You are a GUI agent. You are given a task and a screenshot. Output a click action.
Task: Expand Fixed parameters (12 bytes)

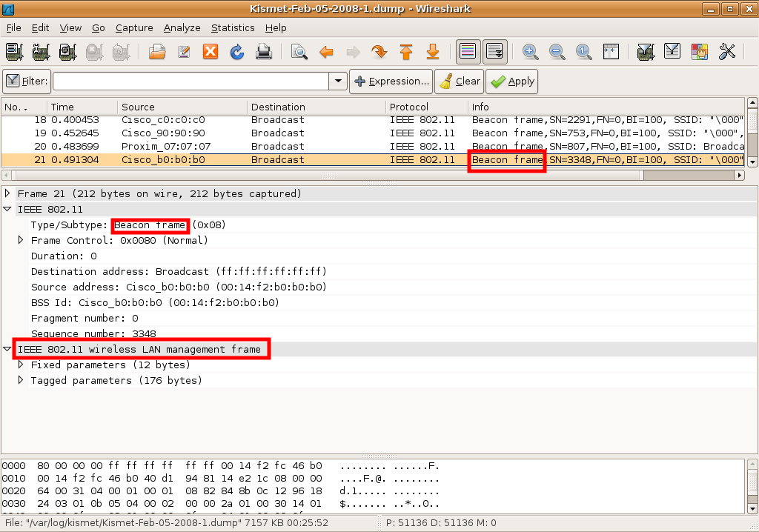tap(21, 365)
